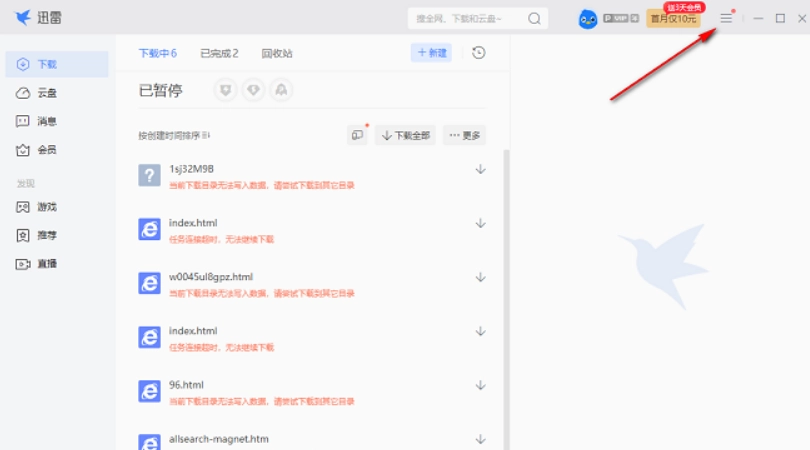Click the rocket speed-up icon
This screenshot has width=810, height=450.
click(x=281, y=91)
